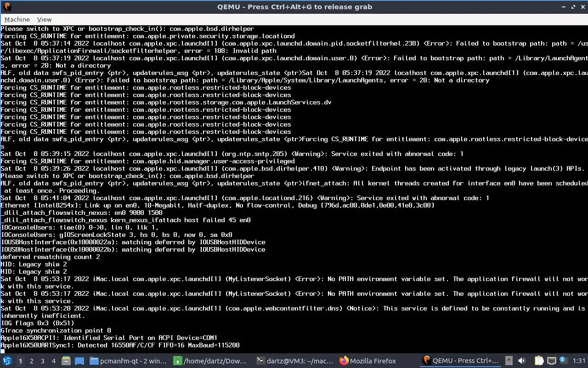
Task: Launch the file manager quick-launch icon
Action: click(x=66, y=361)
